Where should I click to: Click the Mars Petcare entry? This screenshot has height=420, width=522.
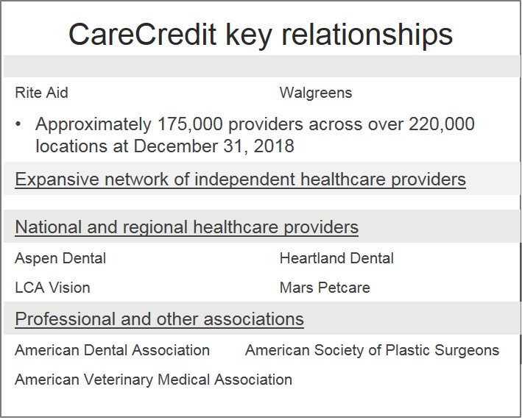[325, 288]
